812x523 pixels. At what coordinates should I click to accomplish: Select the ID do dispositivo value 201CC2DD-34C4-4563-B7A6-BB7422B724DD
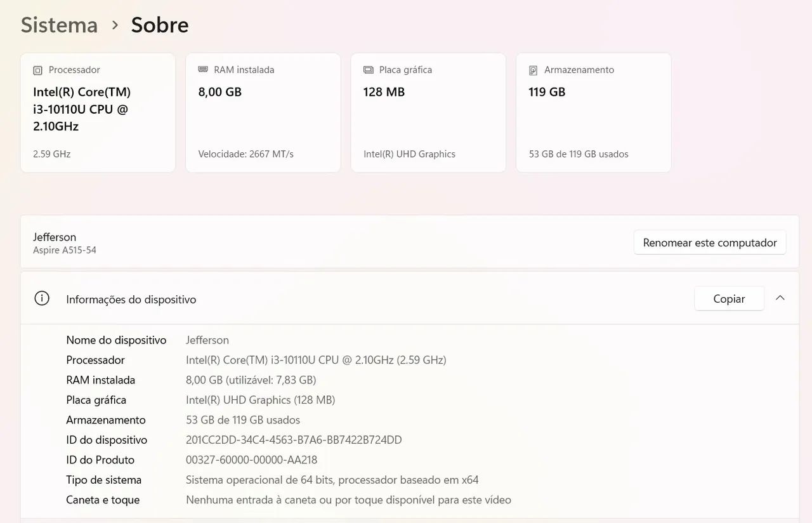(294, 440)
